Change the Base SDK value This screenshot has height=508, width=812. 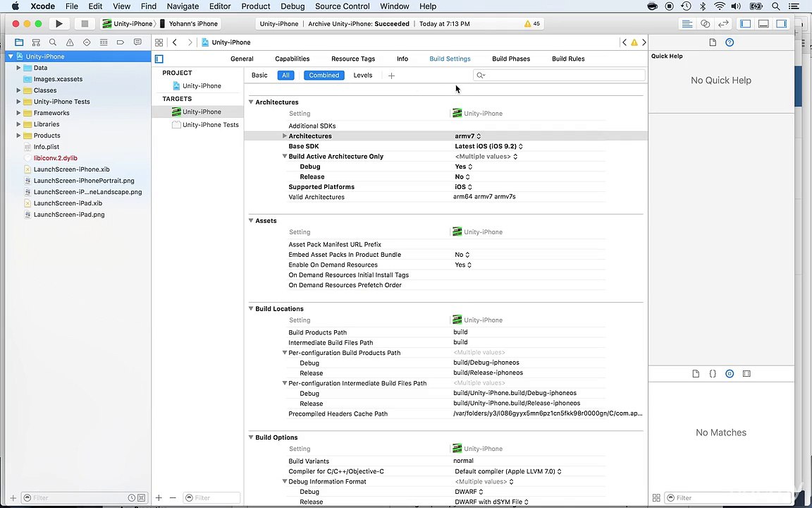(x=489, y=146)
